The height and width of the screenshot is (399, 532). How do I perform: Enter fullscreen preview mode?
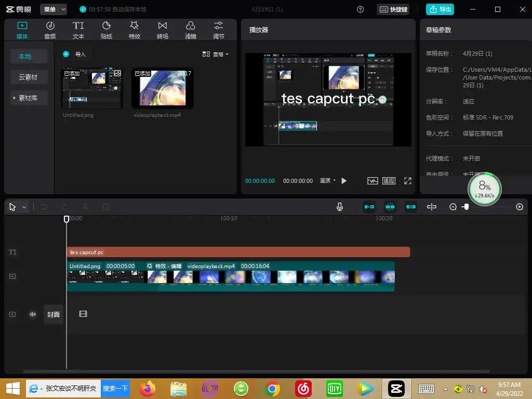tap(408, 181)
